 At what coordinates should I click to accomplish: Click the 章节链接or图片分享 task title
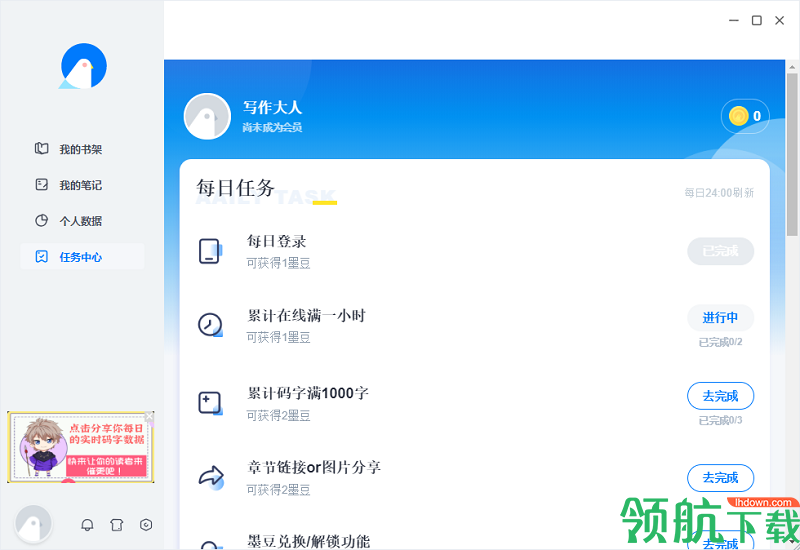pos(314,467)
